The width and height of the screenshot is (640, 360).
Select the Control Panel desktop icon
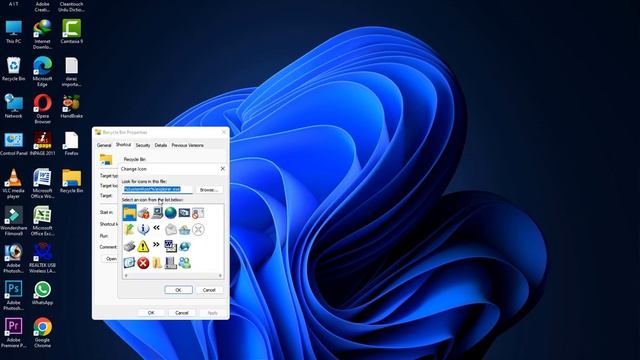tap(13, 143)
